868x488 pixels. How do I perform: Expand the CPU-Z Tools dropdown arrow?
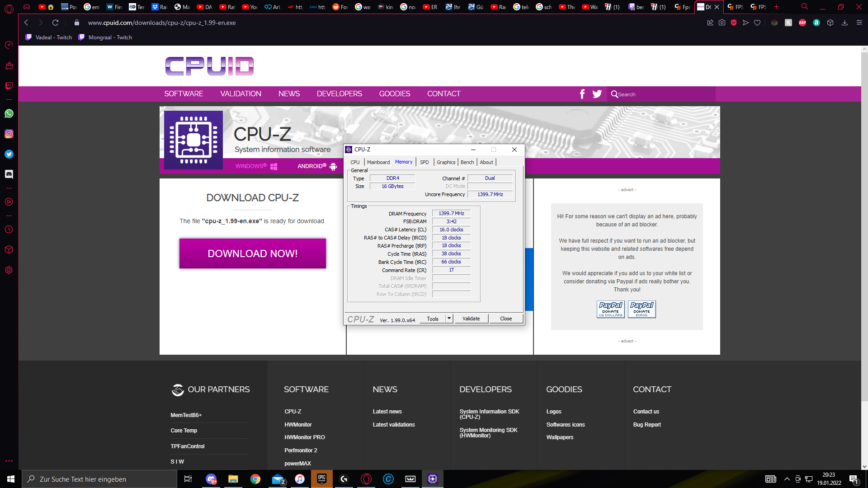click(449, 319)
